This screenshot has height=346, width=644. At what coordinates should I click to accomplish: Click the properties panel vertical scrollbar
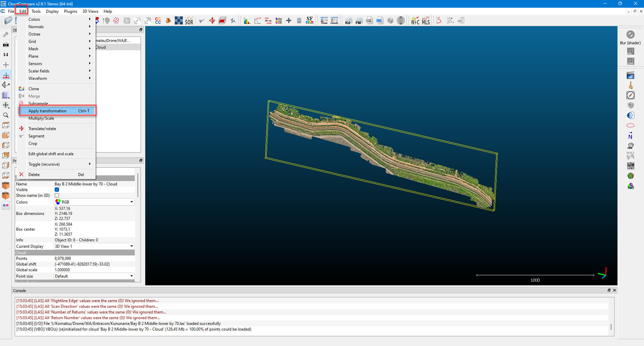coord(138,185)
